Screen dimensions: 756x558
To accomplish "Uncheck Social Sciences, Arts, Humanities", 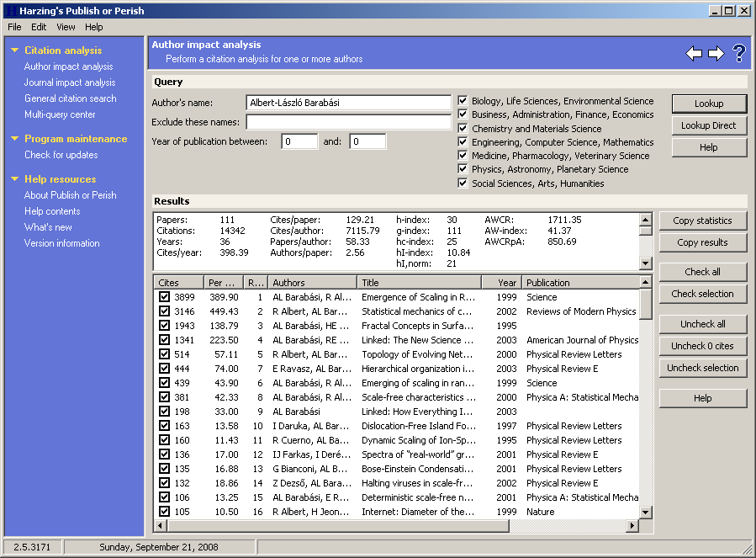I will tap(463, 183).
